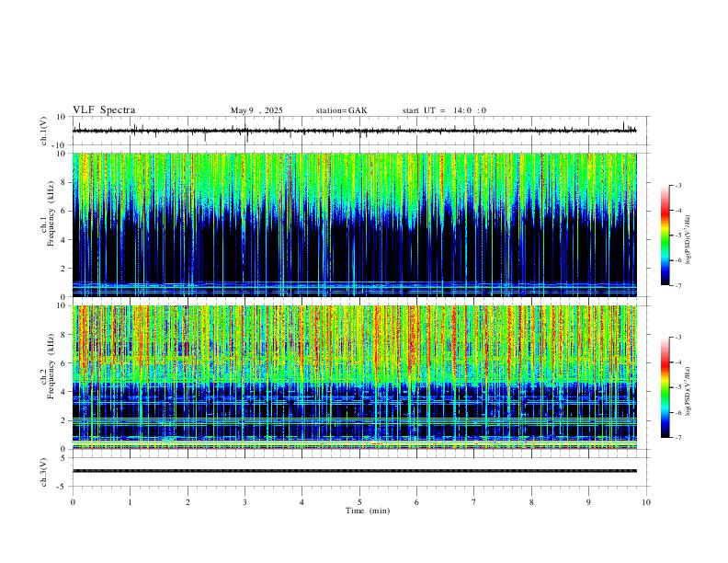Image resolution: width=728 pixels, height=563 pixels.
Task: Click the "VLF Spectra" plot title
Action: tap(104, 110)
